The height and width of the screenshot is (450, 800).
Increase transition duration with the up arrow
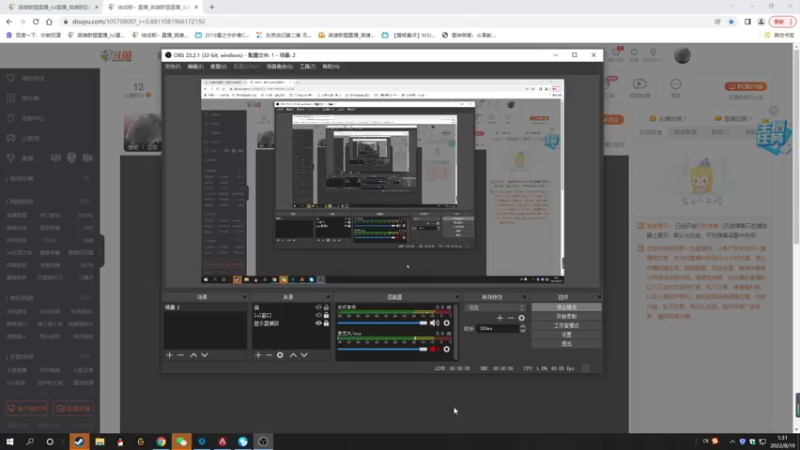[522, 327]
